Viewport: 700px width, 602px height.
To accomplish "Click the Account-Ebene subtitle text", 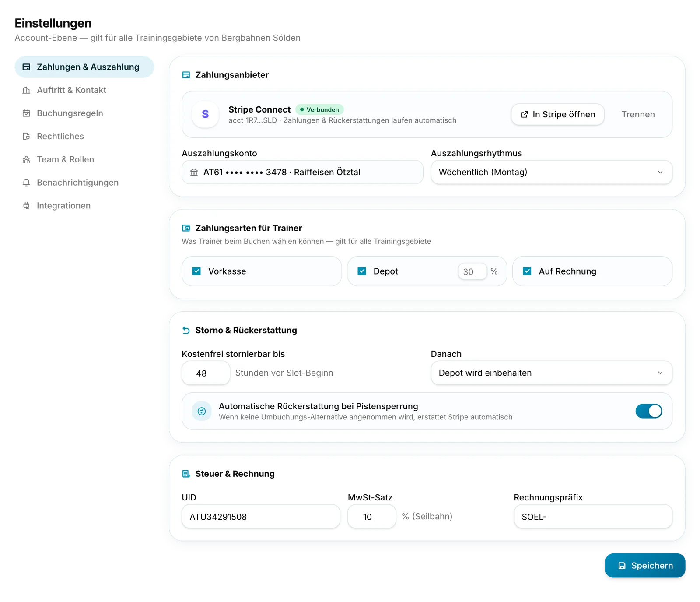I will click(157, 38).
